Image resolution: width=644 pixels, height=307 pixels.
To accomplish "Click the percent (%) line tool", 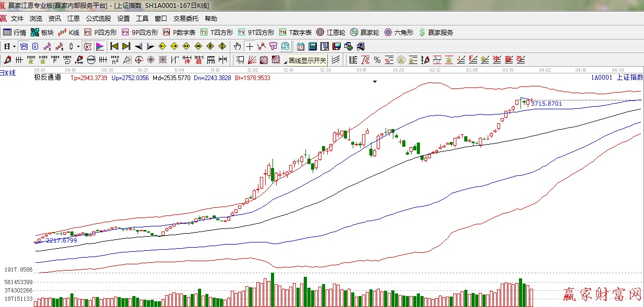I will [377, 60].
